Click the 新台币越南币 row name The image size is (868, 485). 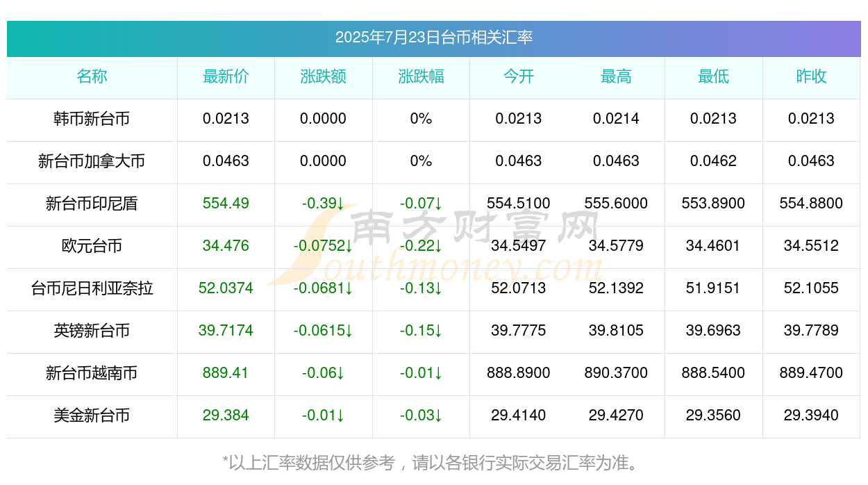(92, 373)
